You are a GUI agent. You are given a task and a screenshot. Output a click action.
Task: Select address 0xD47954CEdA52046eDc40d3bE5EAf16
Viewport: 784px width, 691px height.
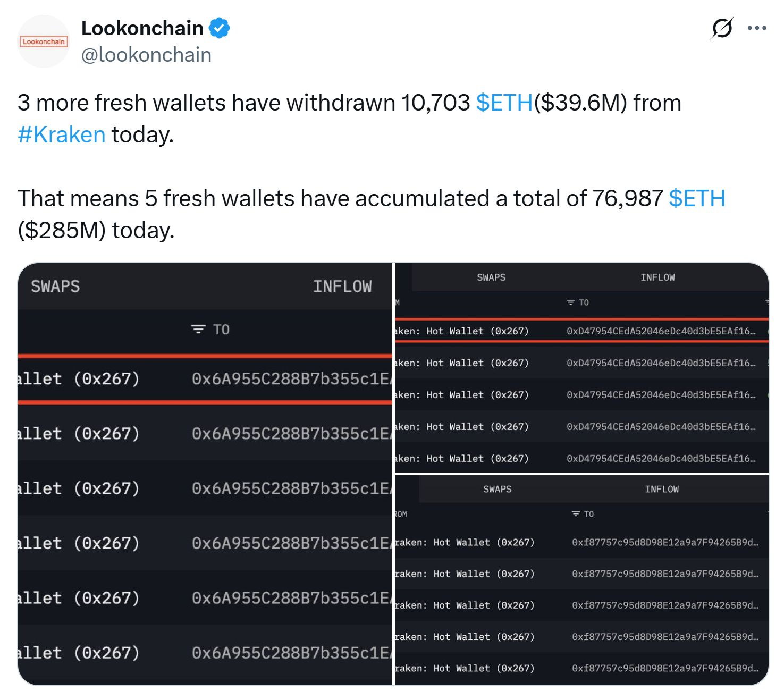(x=661, y=331)
